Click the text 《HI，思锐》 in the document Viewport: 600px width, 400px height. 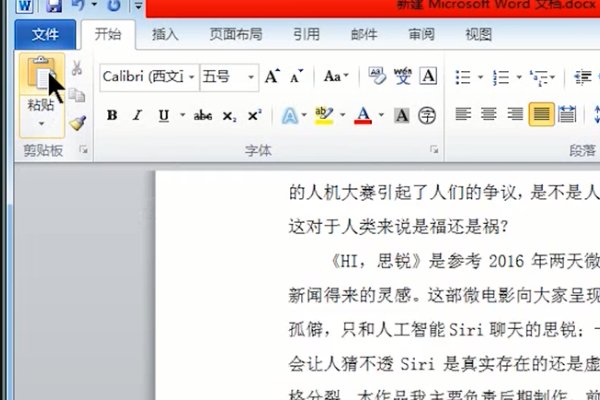pos(376,261)
